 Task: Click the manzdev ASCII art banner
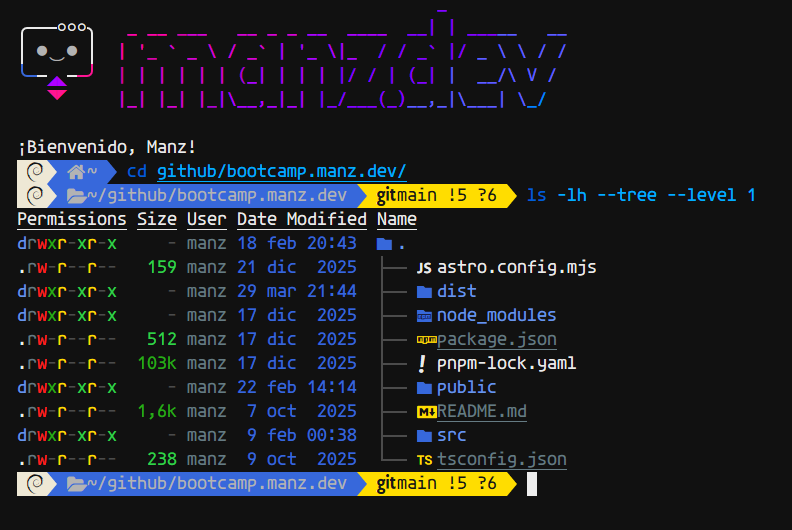(x=343, y=60)
